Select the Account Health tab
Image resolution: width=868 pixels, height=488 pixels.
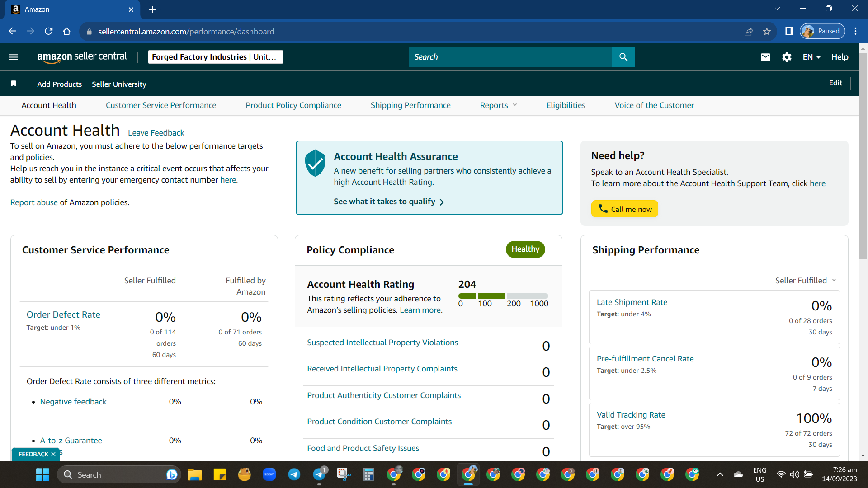(49, 105)
